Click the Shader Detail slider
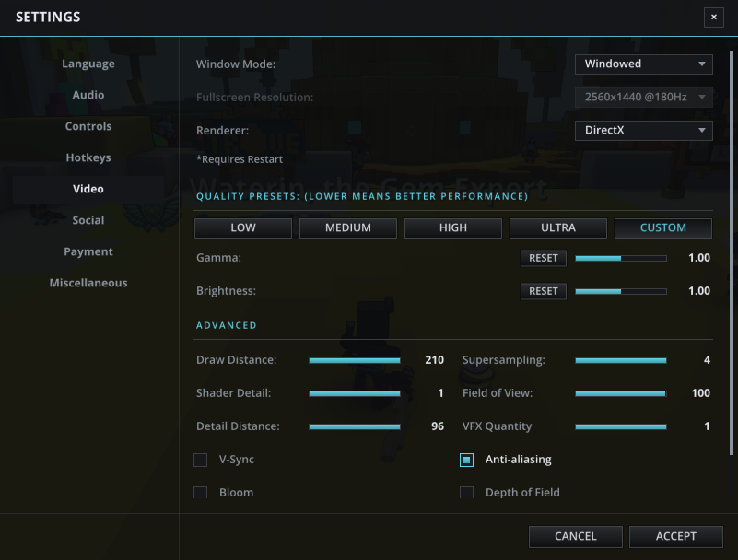738x560 pixels. click(x=355, y=393)
